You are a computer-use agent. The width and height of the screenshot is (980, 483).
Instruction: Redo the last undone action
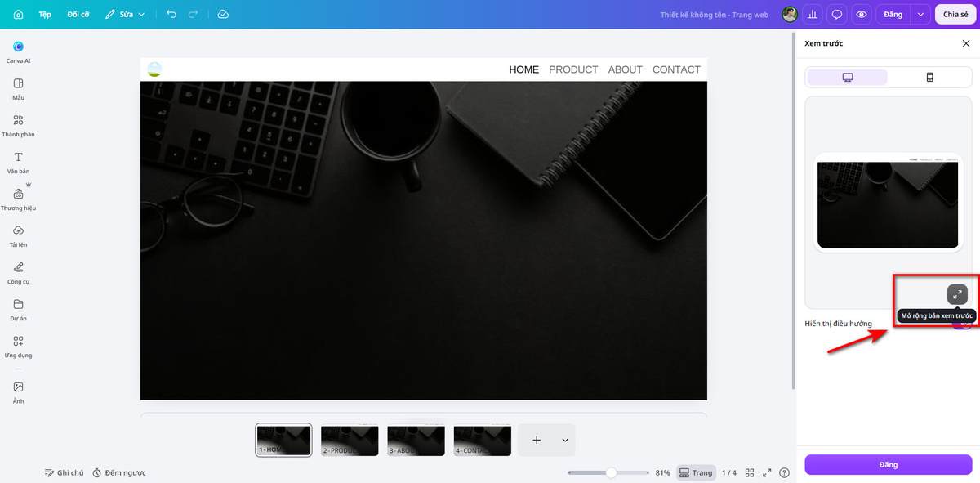click(194, 15)
